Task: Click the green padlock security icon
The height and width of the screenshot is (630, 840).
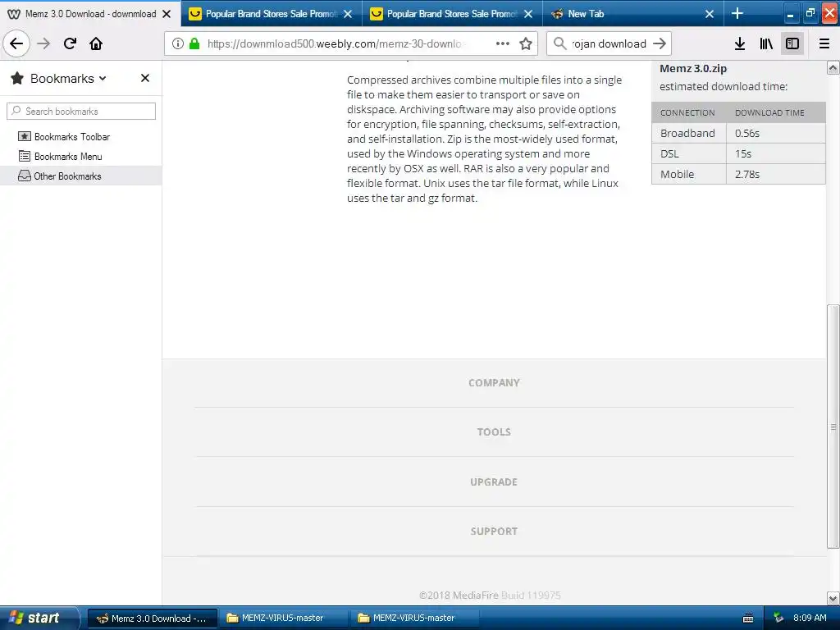Action: pos(194,43)
